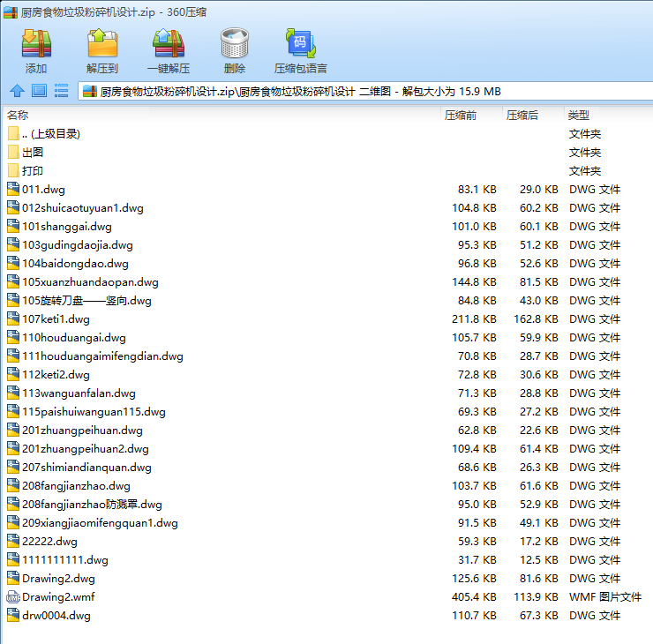Click the icon next to drw0004.dwg
This screenshot has height=644, width=653.
[x=13, y=615]
